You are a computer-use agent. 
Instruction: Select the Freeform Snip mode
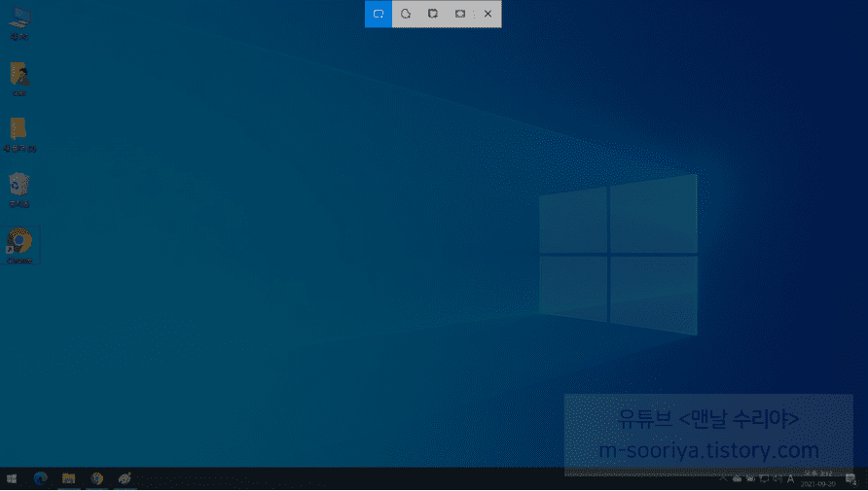click(x=406, y=14)
